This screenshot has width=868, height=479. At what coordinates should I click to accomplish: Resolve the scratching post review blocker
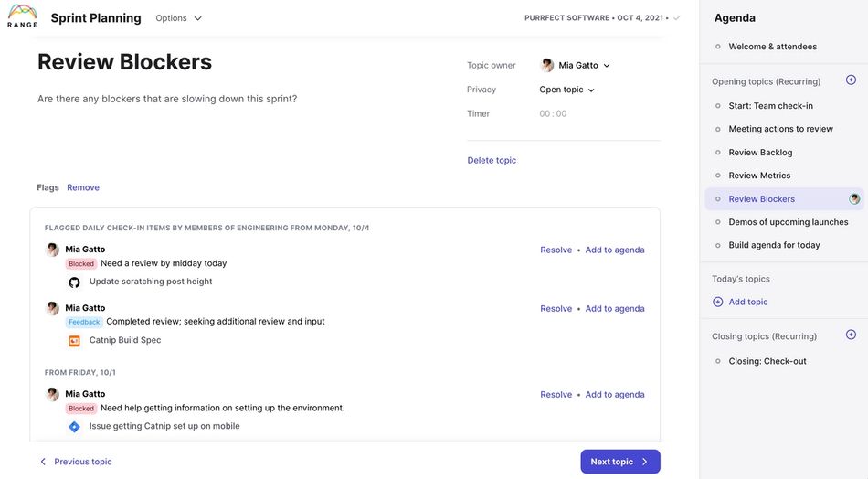click(556, 250)
